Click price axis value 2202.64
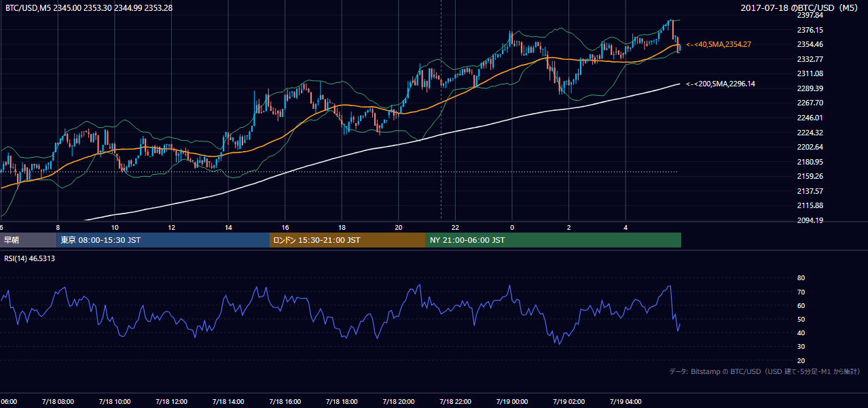Image resolution: width=868 pixels, height=408 pixels. click(x=810, y=147)
